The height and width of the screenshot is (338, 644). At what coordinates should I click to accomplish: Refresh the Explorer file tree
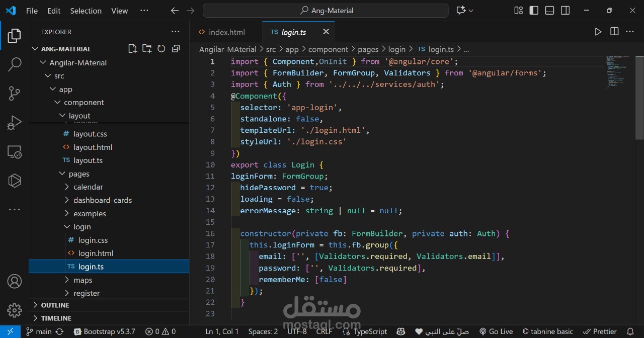point(162,49)
